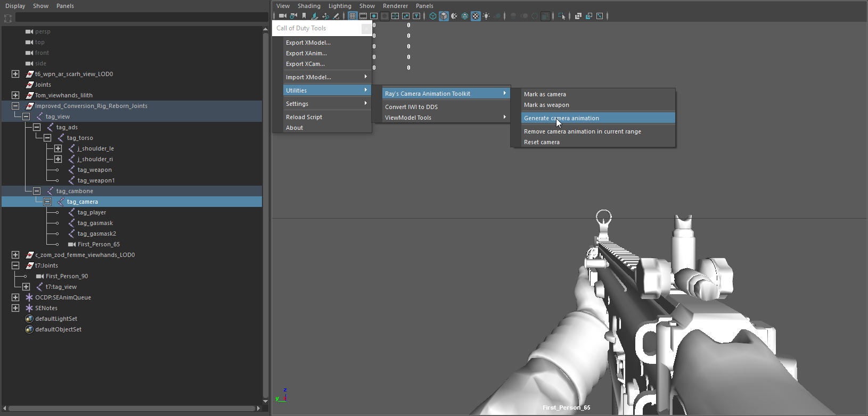Choose Generate camera animation menu item
Screen dimensions: 868x416
598,118
